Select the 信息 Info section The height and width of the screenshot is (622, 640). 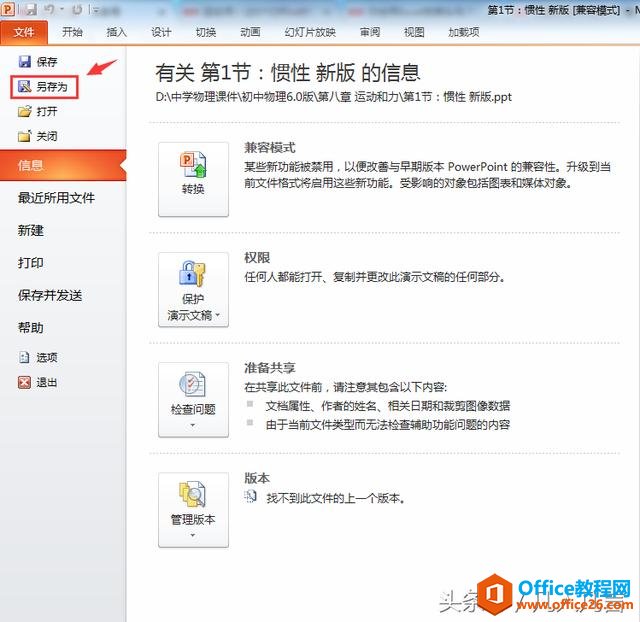coord(63,165)
